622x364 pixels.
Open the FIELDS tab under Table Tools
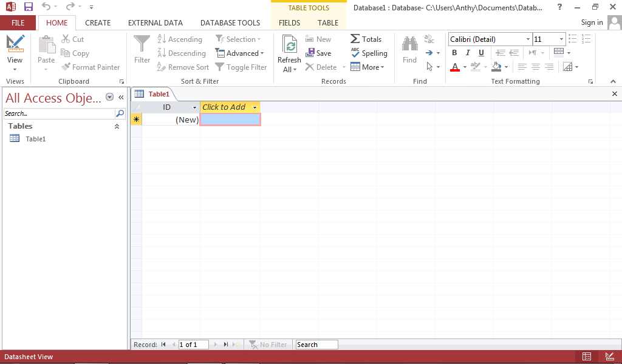tap(290, 22)
